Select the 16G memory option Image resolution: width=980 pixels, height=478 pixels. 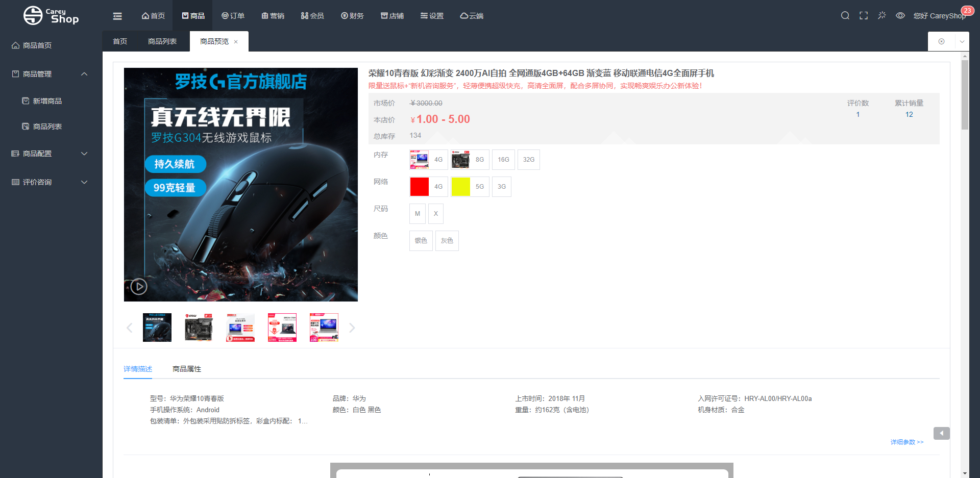(x=503, y=160)
